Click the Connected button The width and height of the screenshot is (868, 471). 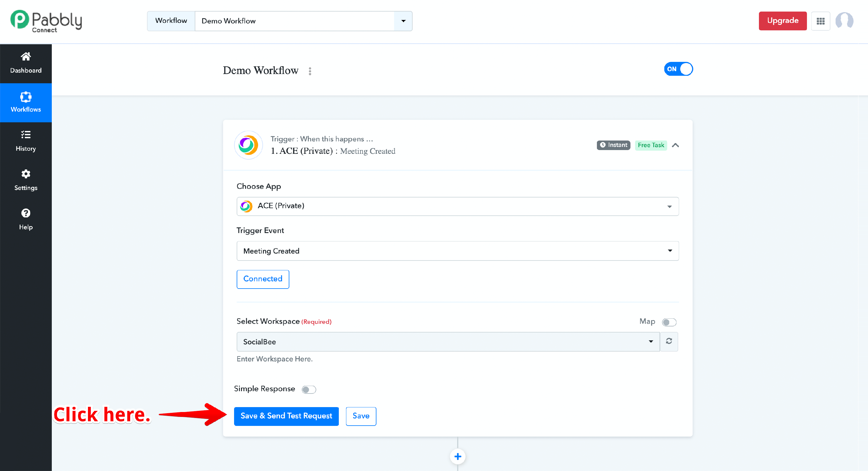click(262, 279)
